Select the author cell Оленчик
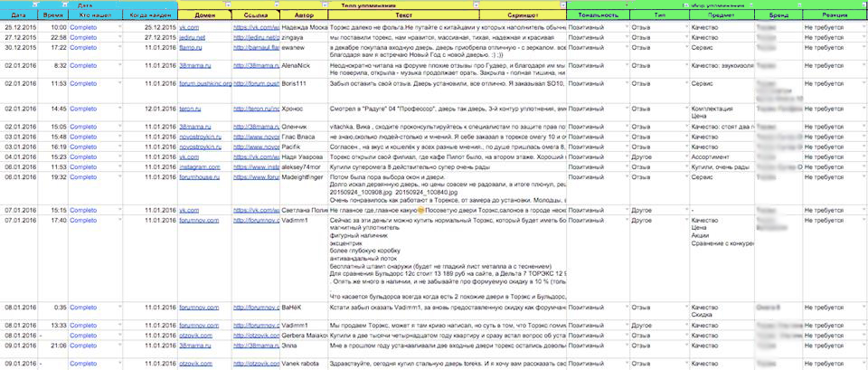 point(304,127)
